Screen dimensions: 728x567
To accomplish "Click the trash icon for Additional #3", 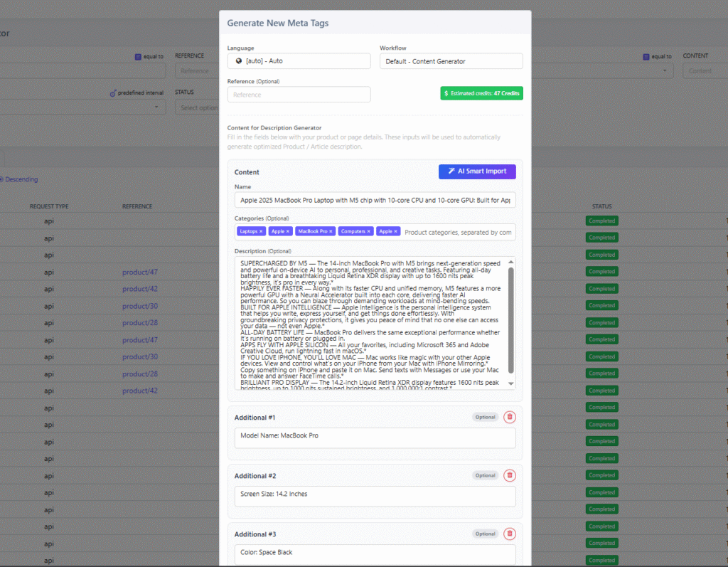I will point(510,534).
